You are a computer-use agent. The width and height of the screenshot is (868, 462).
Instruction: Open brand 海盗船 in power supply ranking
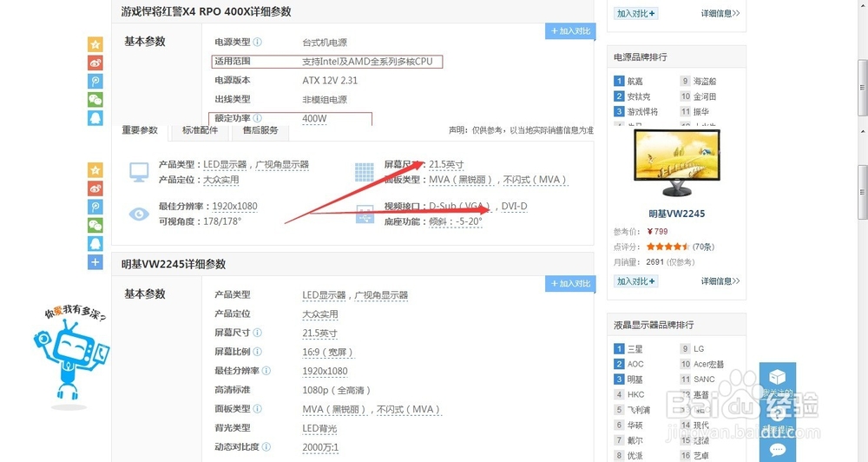705,81
